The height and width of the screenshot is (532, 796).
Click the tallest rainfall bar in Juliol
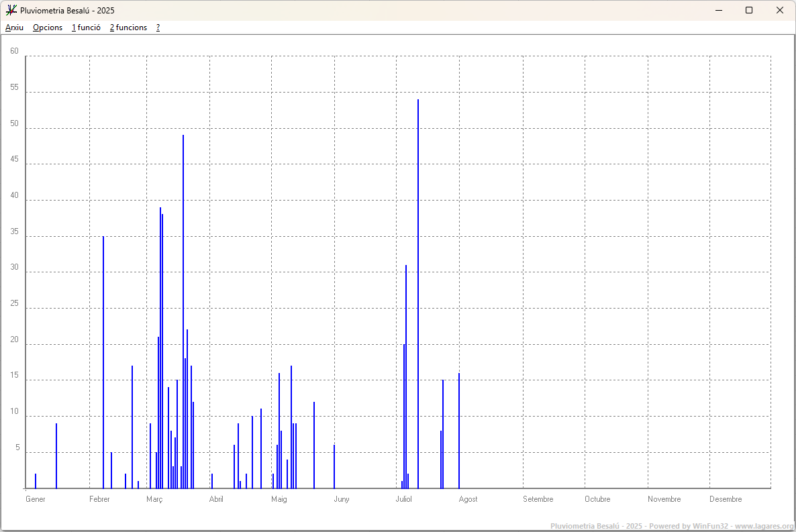(x=418, y=294)
